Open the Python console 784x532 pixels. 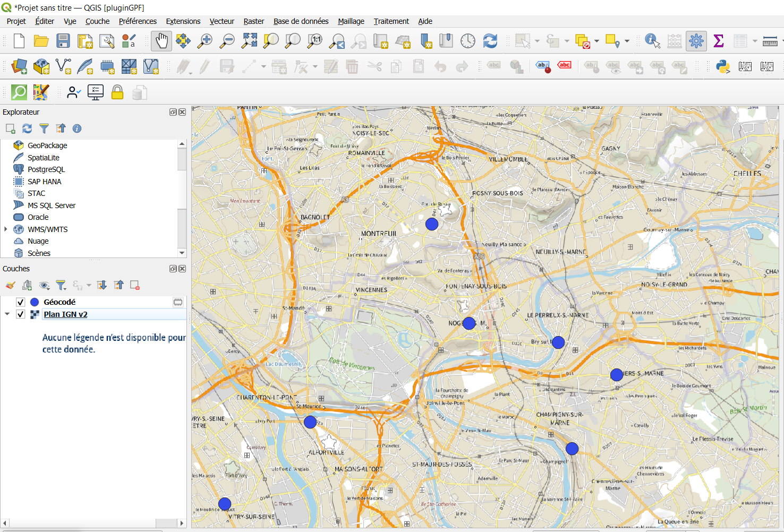click(x=722, y=66)
